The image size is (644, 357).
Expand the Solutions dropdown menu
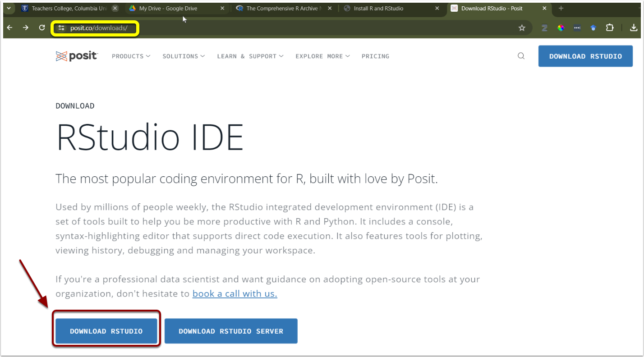tap(184, 56)
